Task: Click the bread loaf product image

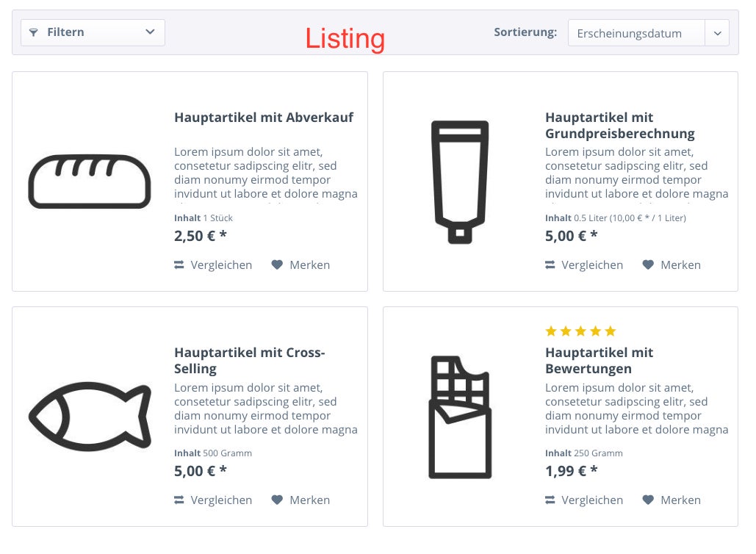Action: click(x=90, y=181)
